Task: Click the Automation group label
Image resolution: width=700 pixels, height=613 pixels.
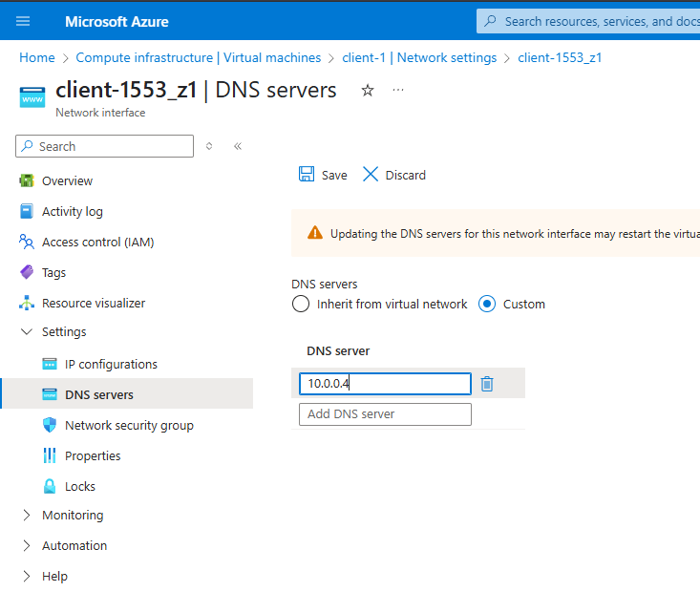Action: [x=74, y=545]
